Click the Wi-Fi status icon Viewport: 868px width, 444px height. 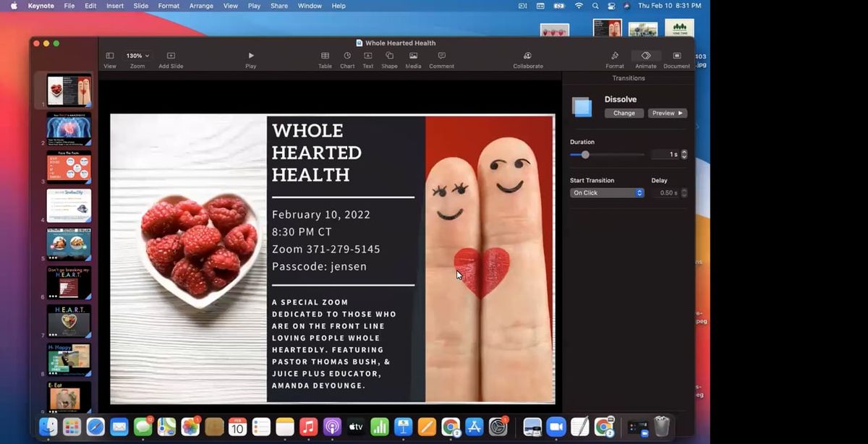[x=579, y=6]
